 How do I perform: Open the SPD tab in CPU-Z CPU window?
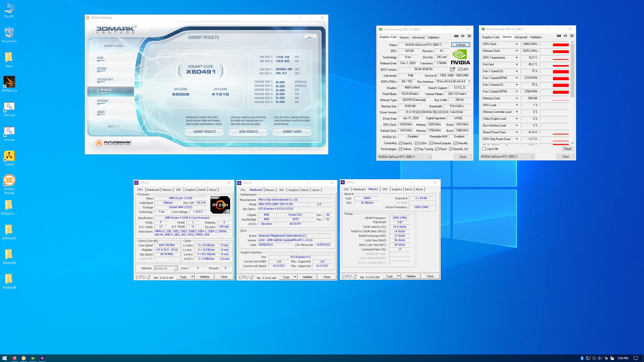[x=178, y=190]
